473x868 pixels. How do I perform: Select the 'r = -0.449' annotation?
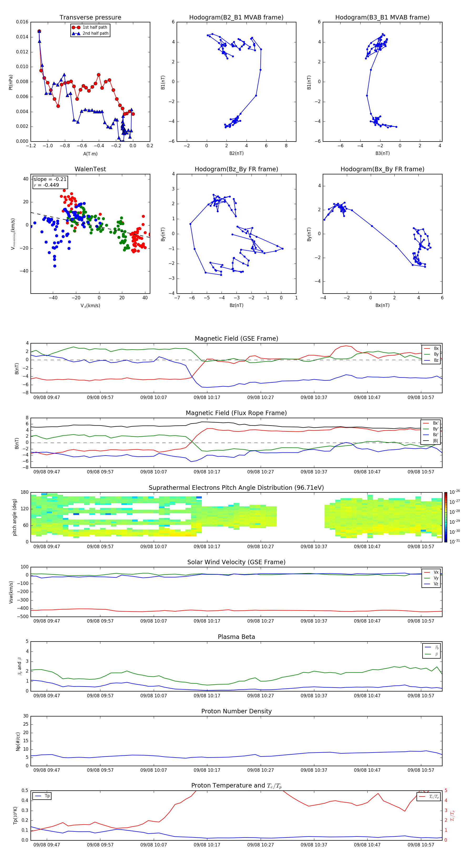pyautogui.click(x=47, y=185)
